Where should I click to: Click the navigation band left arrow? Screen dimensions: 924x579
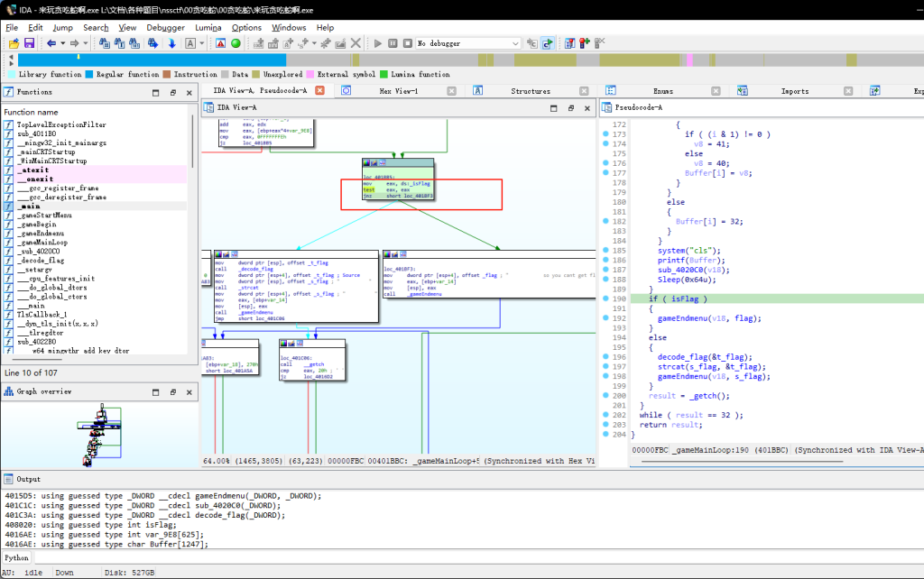pos(10,57)
